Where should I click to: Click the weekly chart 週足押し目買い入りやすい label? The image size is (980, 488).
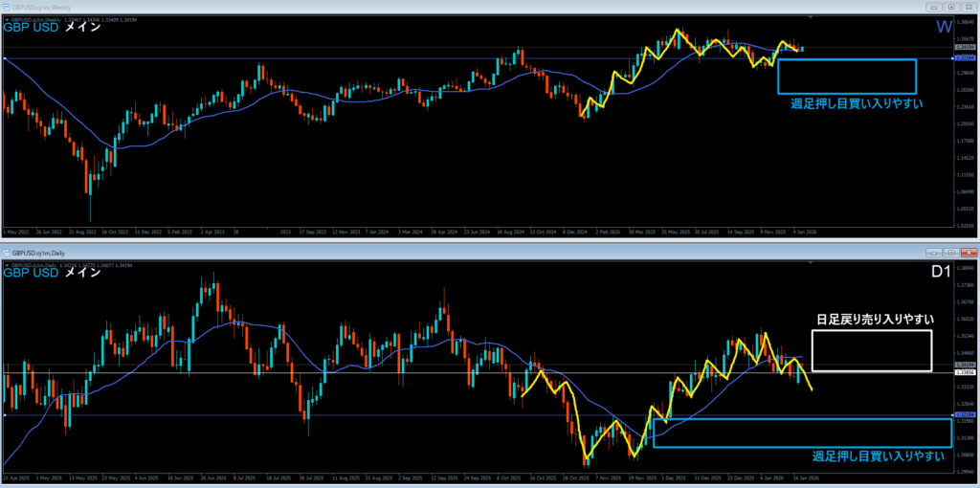pyautogui.click(x=856, y=103)
